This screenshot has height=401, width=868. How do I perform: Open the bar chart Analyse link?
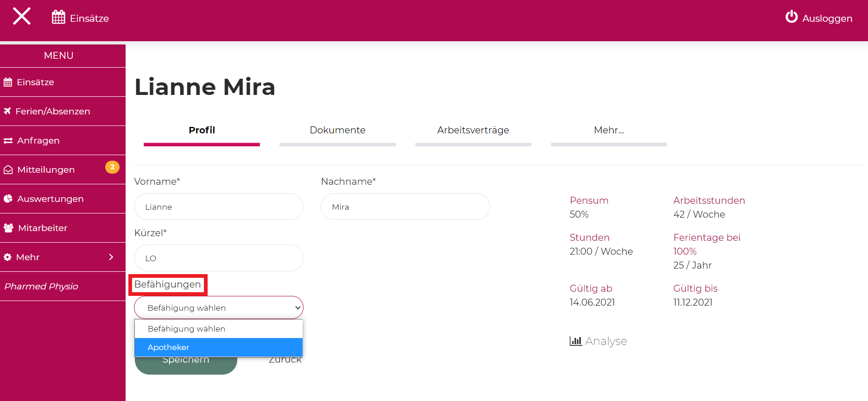coord(598,341)
